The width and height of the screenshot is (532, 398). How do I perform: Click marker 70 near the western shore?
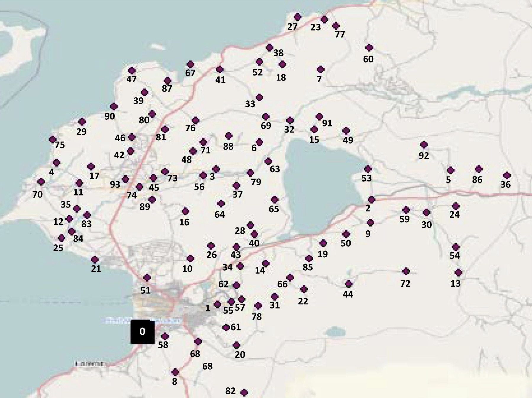click(x=41, y=182)
